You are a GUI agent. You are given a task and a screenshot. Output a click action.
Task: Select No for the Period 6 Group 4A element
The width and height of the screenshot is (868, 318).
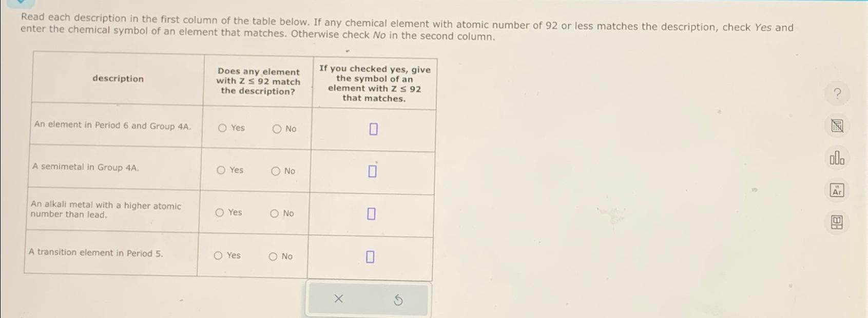click(276, 129)
